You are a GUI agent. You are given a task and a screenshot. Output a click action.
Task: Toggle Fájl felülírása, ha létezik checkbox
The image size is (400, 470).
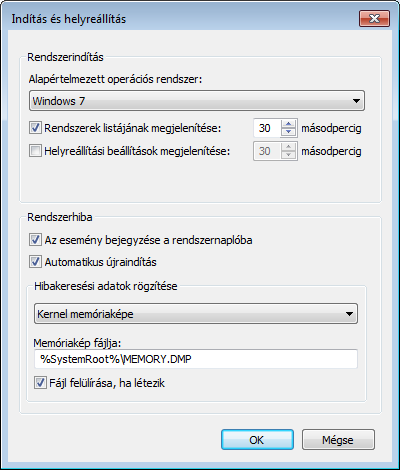pyautogui.click(x=40, y=383)
